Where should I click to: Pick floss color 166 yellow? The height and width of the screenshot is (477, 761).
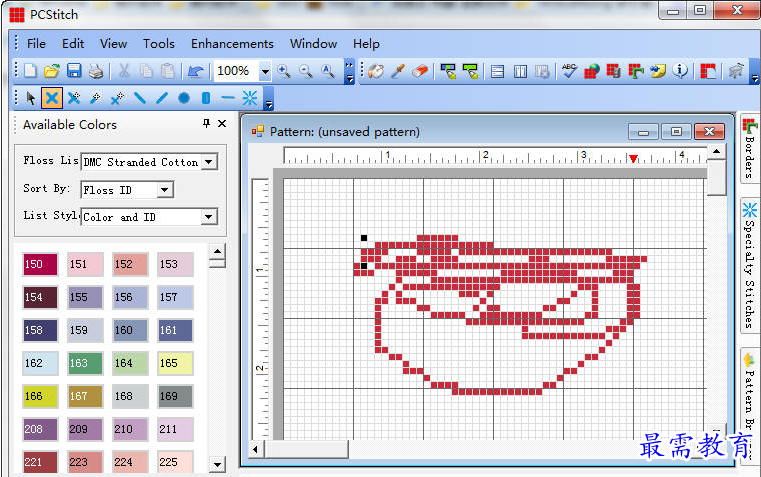(40, 396)
